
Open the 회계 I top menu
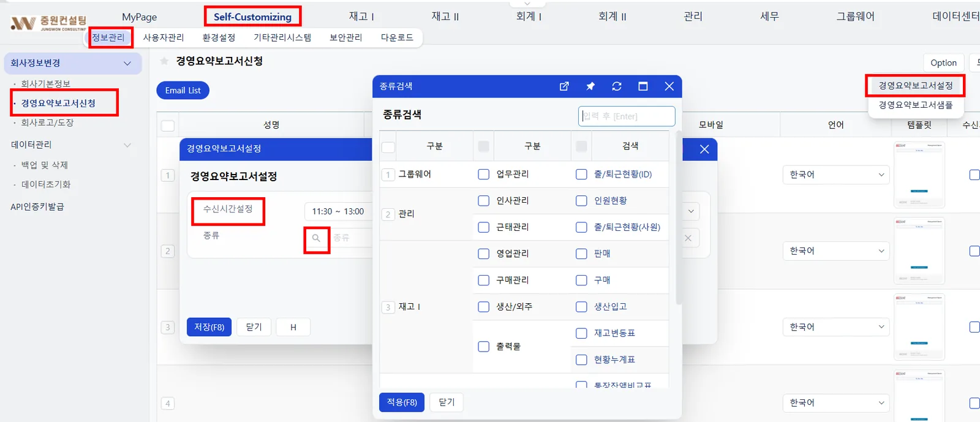pyautogui.click(x=529, y=17)
